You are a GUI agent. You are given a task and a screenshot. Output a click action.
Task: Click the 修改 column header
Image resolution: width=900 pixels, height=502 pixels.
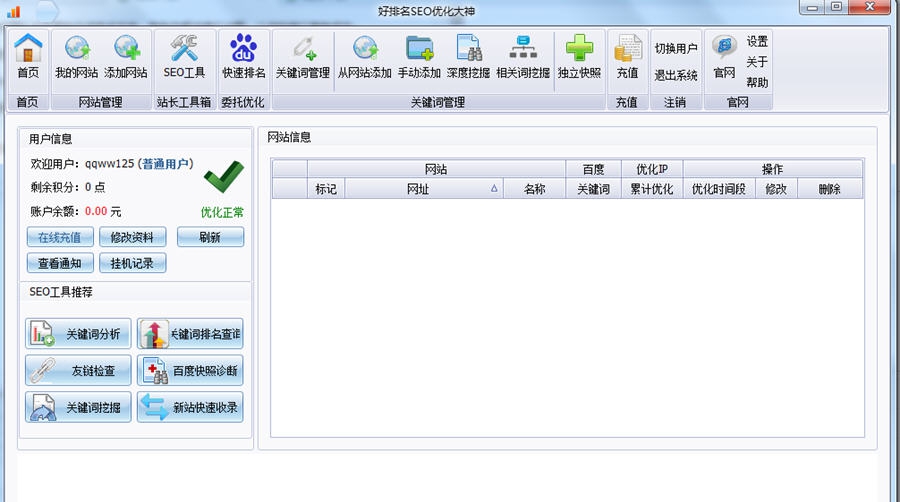[x=776, y=189]
